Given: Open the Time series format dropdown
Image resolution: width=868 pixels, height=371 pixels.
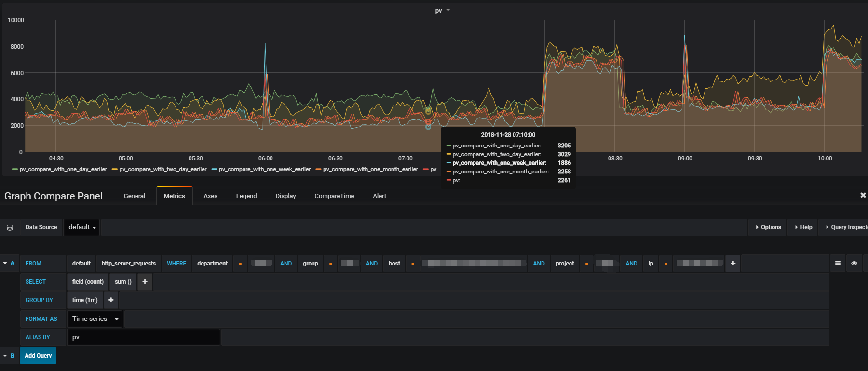Looking at the screenshot, I should coord(95,319).
